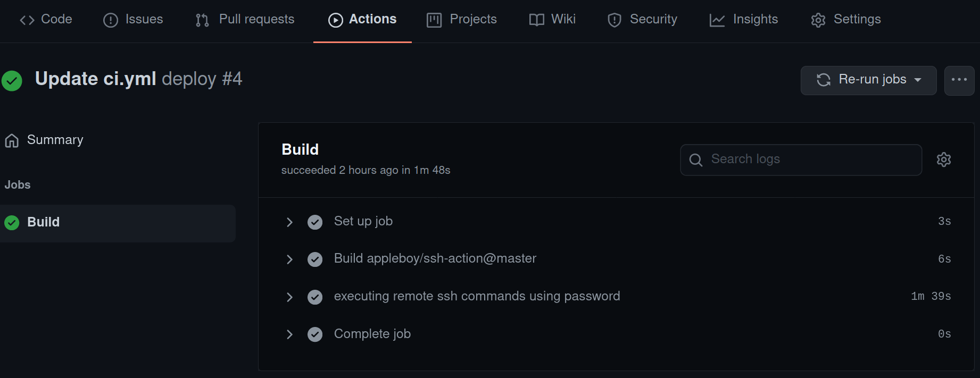Go to the Code tab
The height and width of the screenshot is (378, 980).
coord(46,20)
